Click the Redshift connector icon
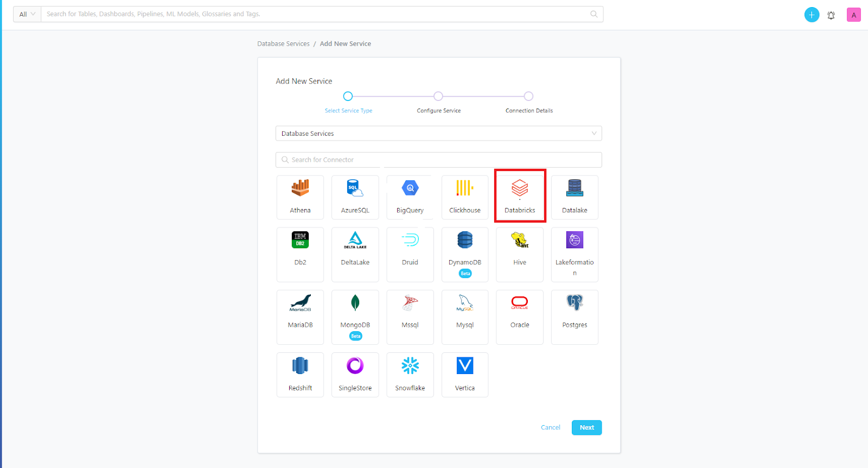The image size is (868, 468). coord(300,366)
